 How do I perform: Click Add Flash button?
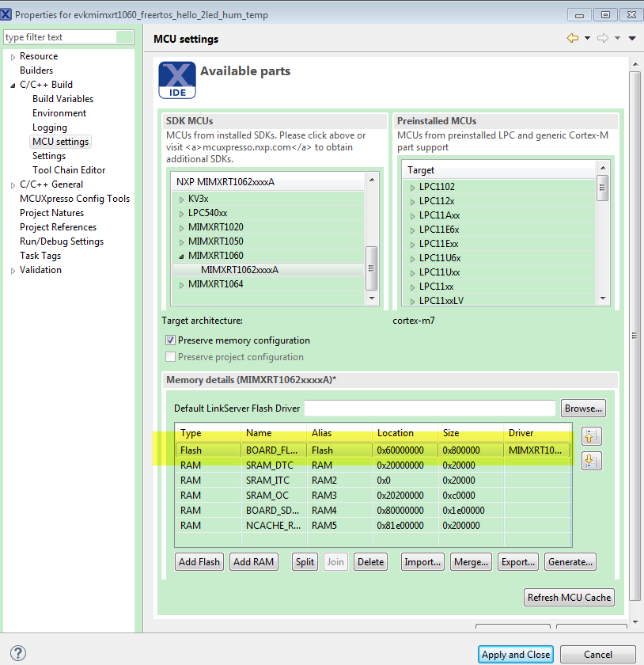tap(199, 562)
